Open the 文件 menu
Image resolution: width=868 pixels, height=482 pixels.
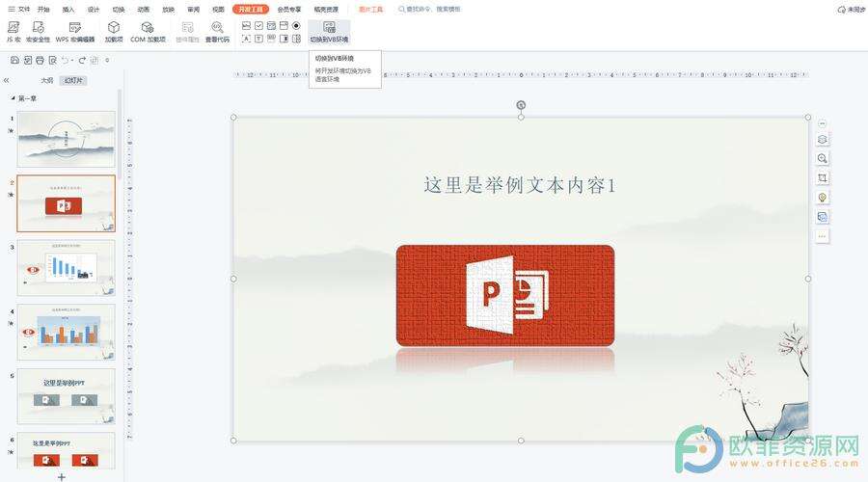pyautogui.click(x=19, y=10)
